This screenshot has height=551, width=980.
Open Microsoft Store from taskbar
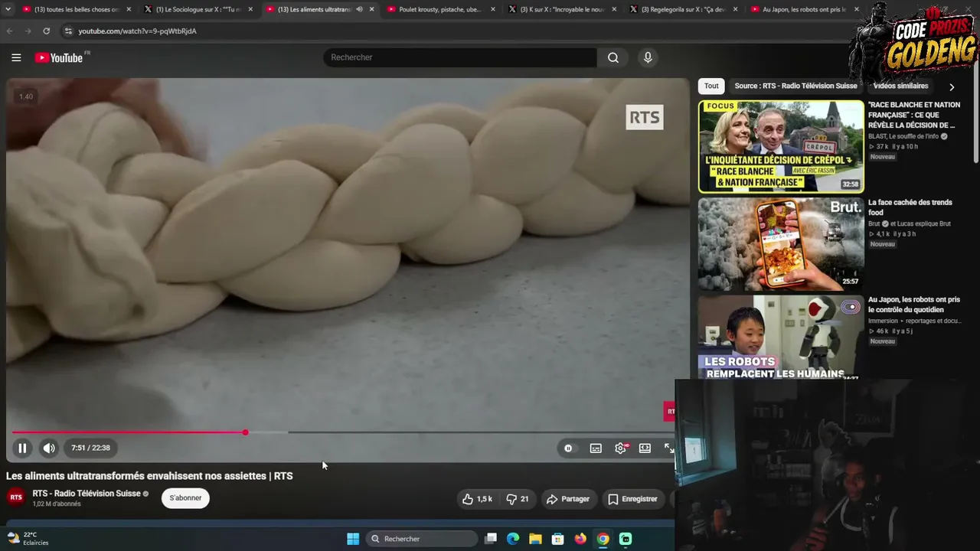tap(558, 539)
